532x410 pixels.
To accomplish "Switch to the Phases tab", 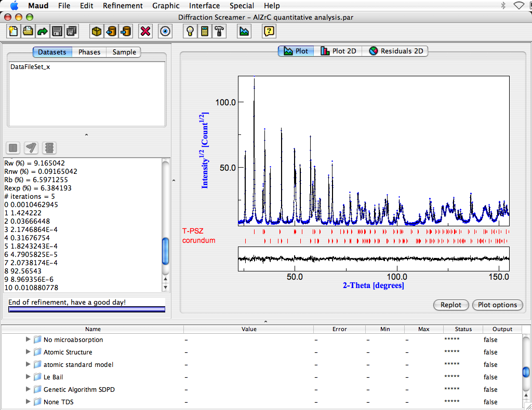I will tap(89, 52).
